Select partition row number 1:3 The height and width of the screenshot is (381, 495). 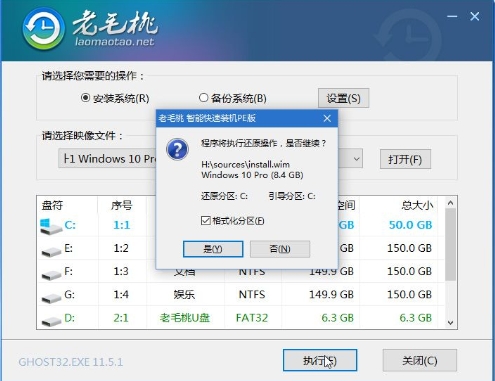tap(121, 271)
